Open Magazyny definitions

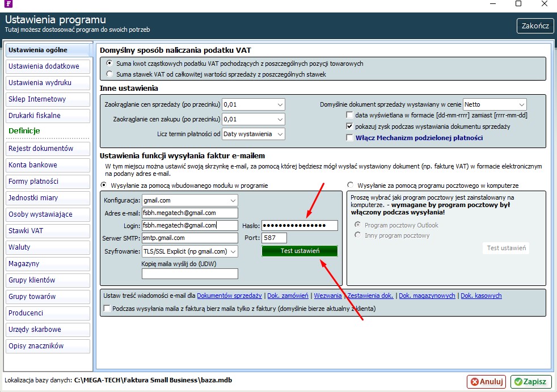(48, 264)
